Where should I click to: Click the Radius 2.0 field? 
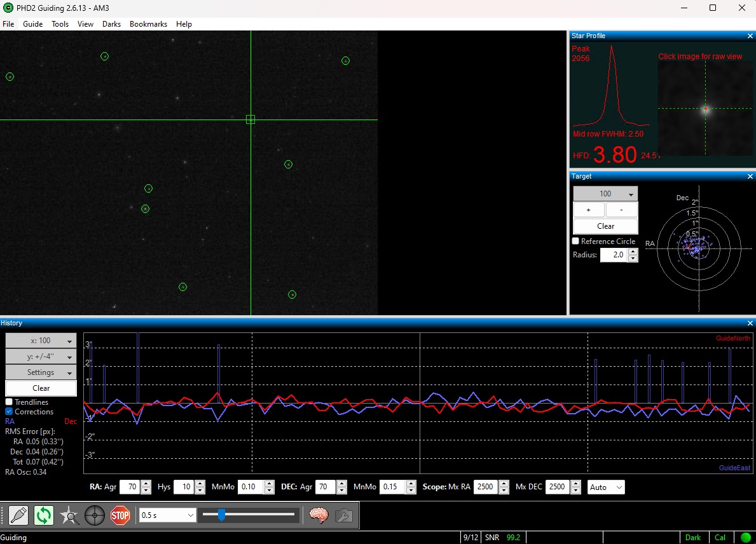pyautogui.click(x=614, y=255)
